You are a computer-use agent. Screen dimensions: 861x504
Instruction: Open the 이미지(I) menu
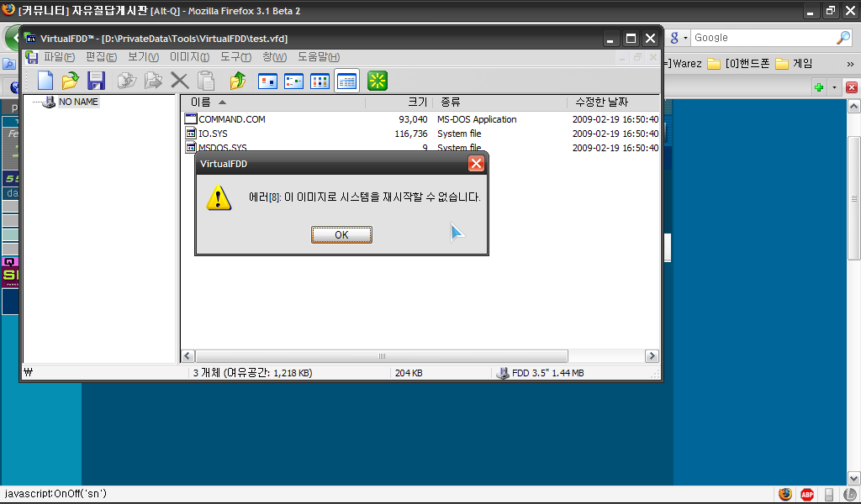pyautogui.click(x=189, y=57)
